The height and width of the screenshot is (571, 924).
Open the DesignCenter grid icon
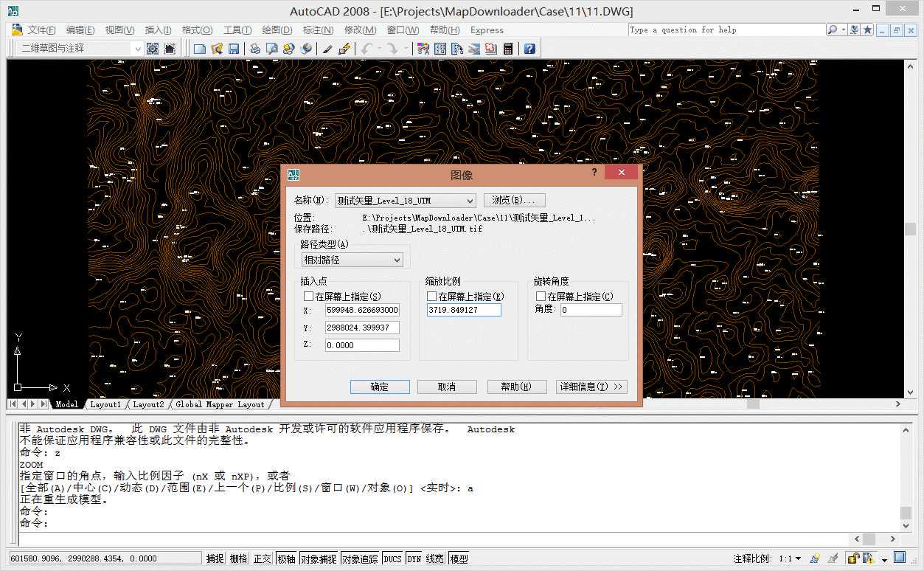point(440,49)
